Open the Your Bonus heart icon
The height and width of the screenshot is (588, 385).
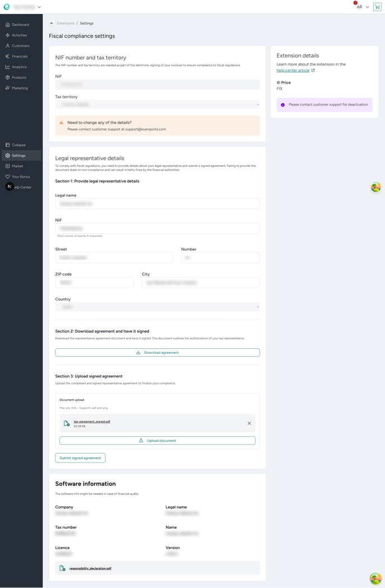point(8,176)
